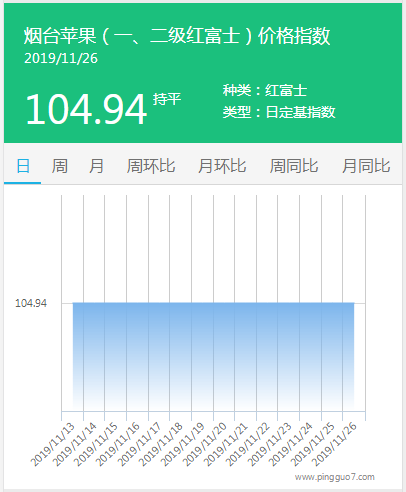Click the x-axis label 2019/11/26
This screenshot has width=406, height=492.
coord(334,444)
